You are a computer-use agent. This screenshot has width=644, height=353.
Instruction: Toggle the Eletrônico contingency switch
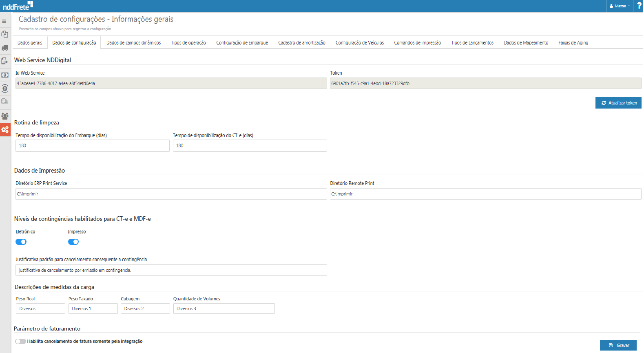point(21,242)
